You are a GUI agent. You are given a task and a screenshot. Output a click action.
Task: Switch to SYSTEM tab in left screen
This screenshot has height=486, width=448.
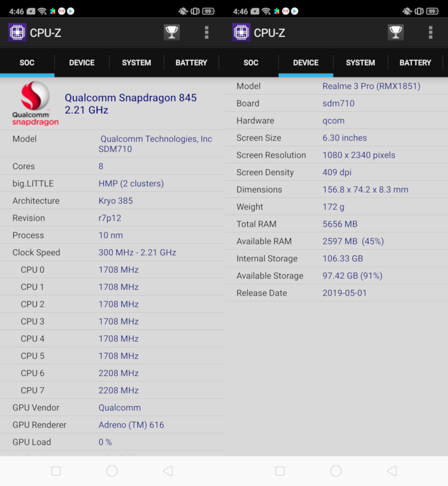[x=136, y=63]
